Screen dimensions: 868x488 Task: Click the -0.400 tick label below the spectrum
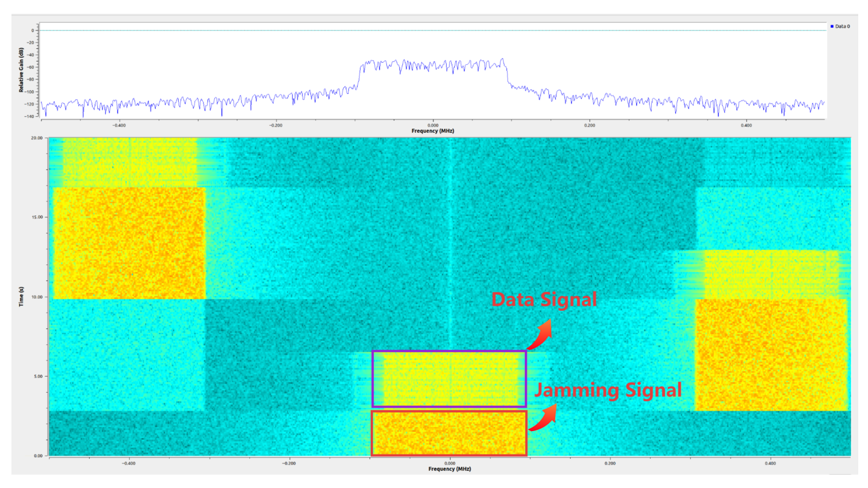coord(119,125)
